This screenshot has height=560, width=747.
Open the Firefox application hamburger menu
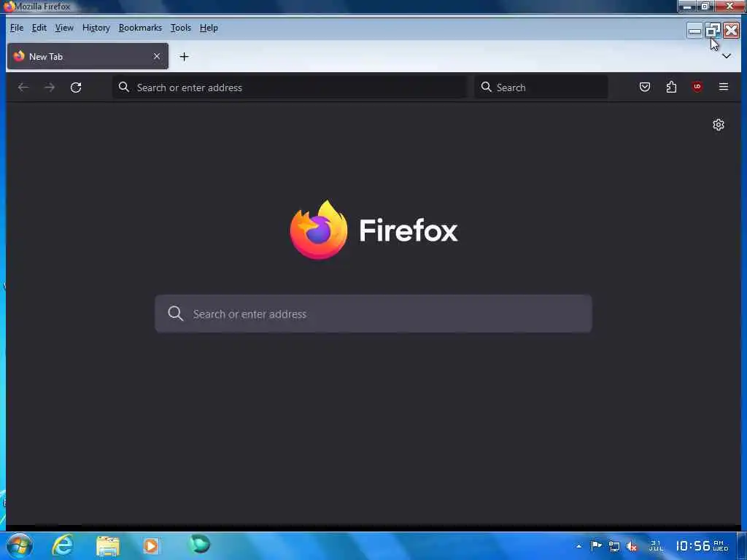tap(723, 87)
